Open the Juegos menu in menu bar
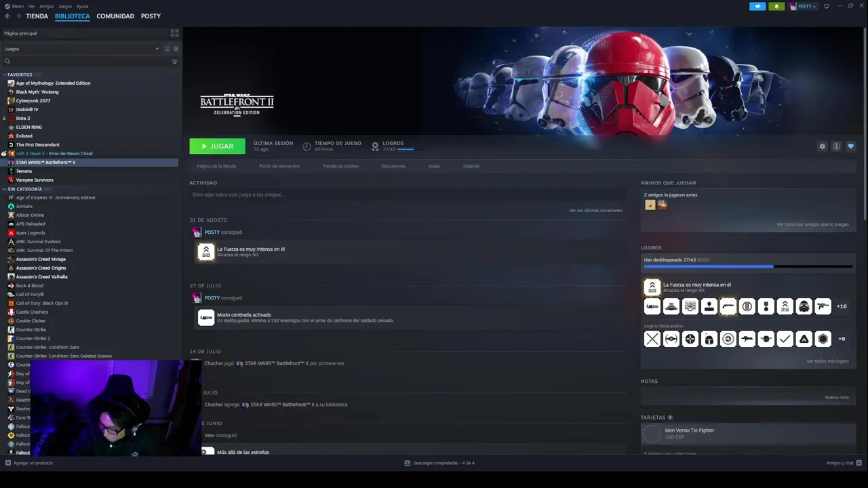The width and height of the screenshot is (868, 488). (x=65, y=6)
